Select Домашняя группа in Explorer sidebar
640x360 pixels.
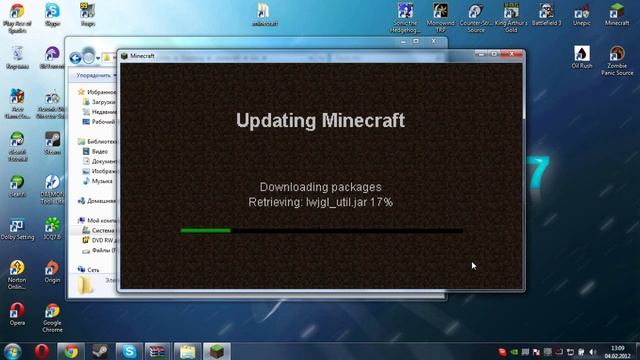tap(97, 201)
